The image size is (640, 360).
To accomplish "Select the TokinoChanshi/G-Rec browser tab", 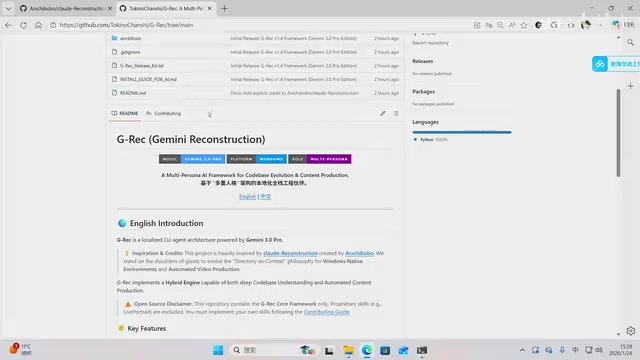I will pyautogui.click(x=166, y=8).
